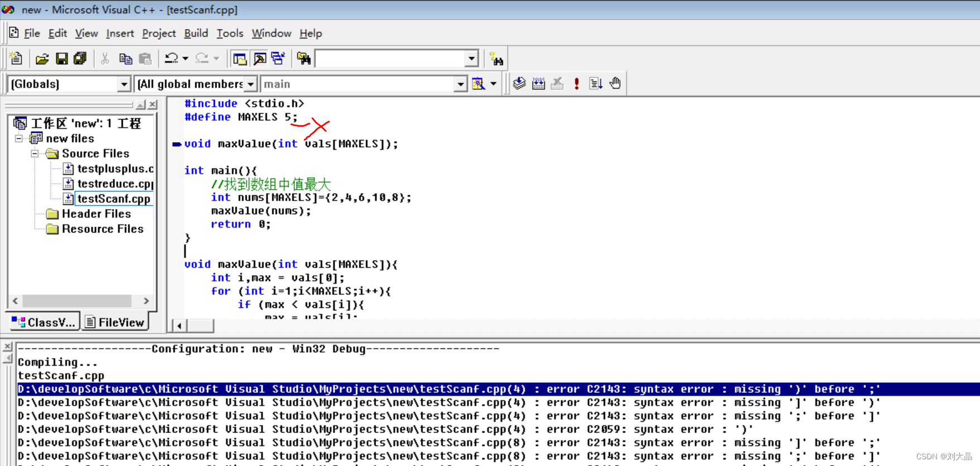Execute the program with the exclamation icon
This screenshot has width=980, height=466.
pos(577,84)
